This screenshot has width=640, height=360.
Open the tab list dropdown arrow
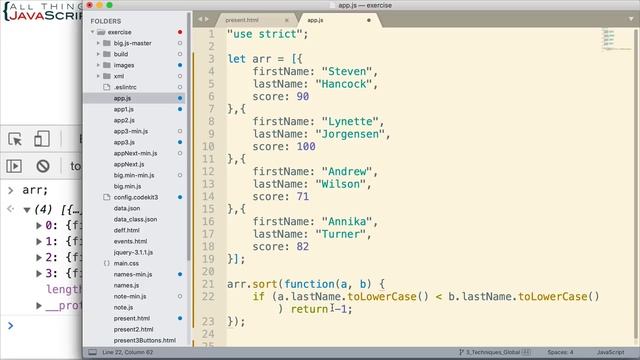click(631, 19)
